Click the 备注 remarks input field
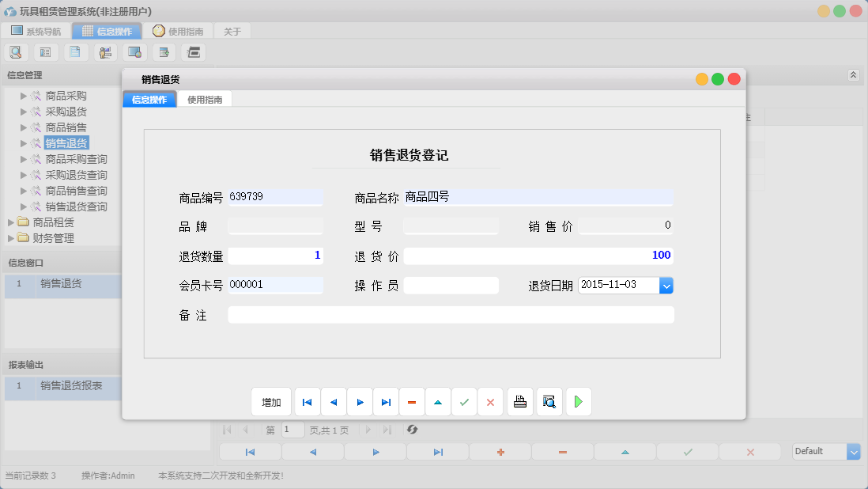The width and height of the screenshot is (868, 489). (451, 314)
